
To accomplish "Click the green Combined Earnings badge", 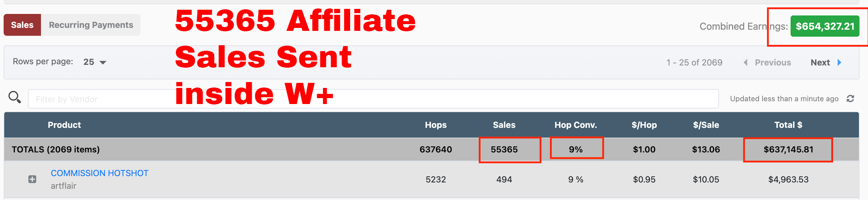I will [x=824, y=26].
